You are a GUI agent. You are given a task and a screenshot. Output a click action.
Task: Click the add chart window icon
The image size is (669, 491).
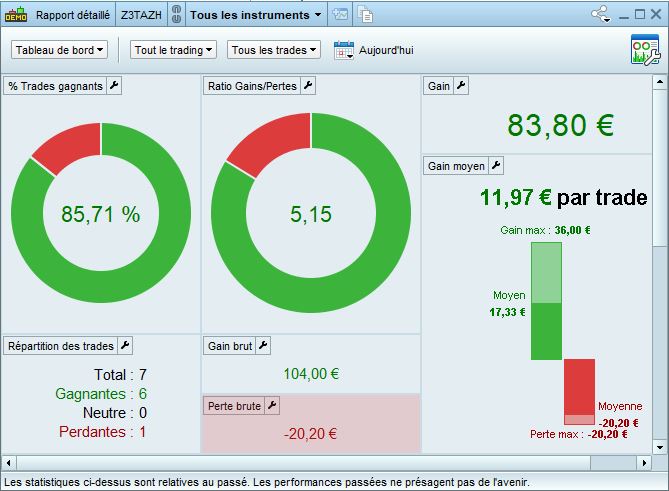(340, 14)
